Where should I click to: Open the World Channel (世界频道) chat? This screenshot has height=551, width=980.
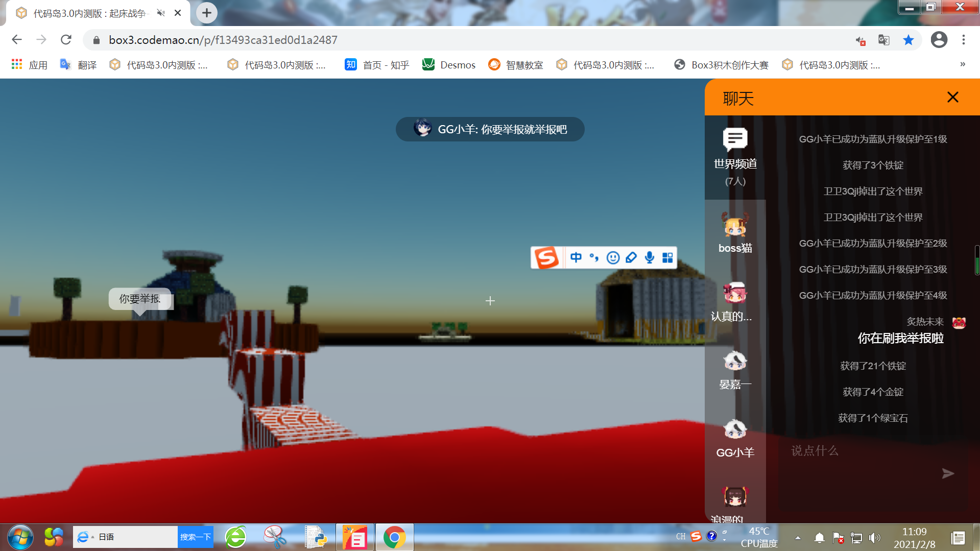click(735, 157)
